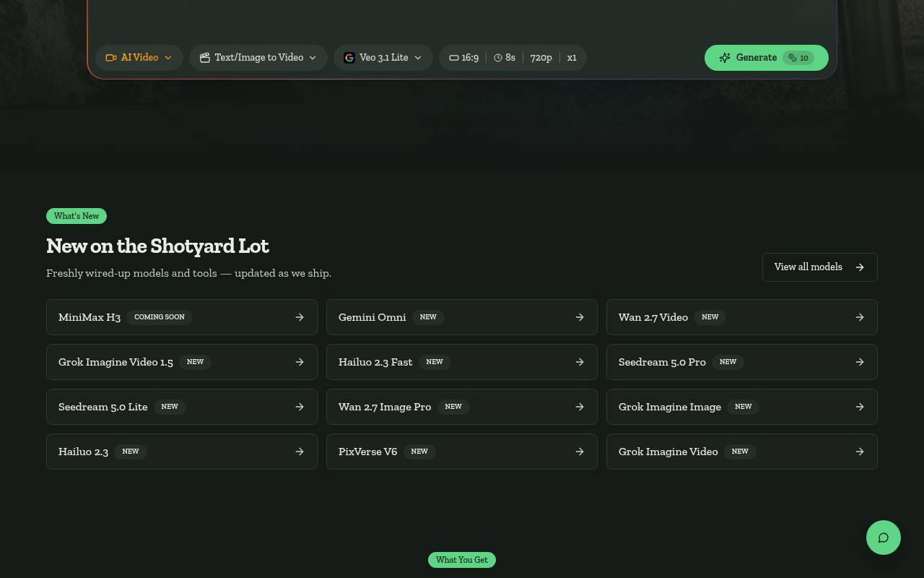Click the Seedream 5.0 Pro arrow icon
This screenshot has height=578, width=924.
tap(860, 362)
